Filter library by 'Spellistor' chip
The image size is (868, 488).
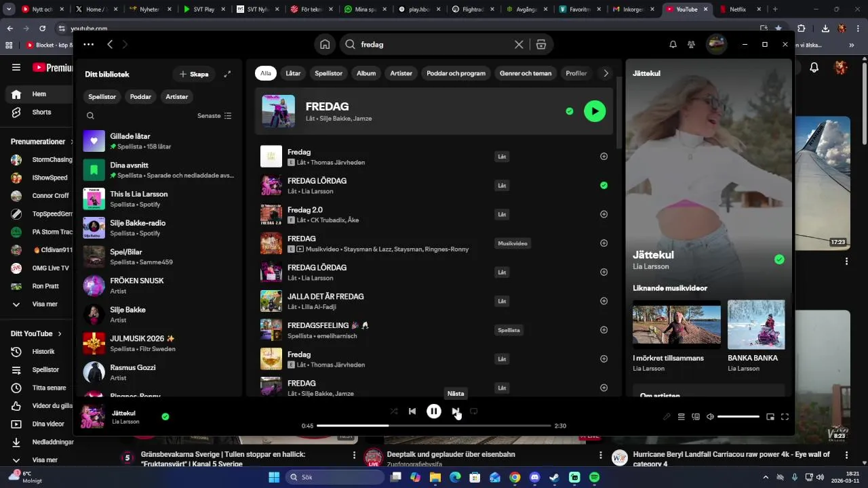pos(102,97)
